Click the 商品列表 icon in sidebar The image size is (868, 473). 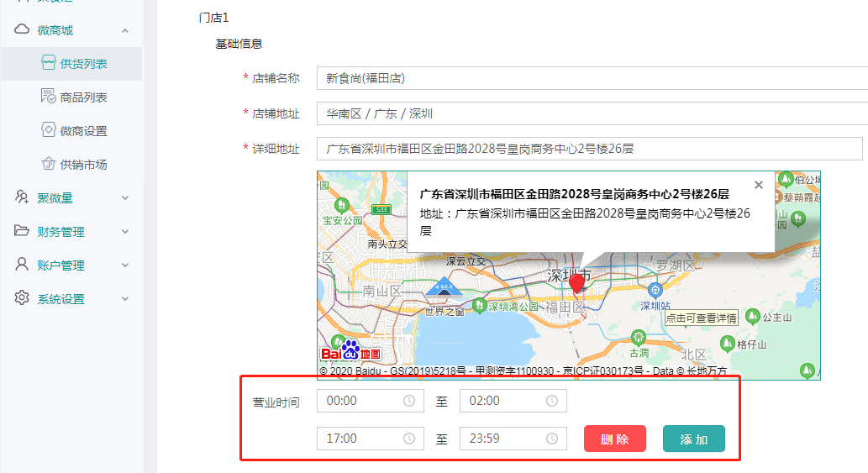(48, 97)
